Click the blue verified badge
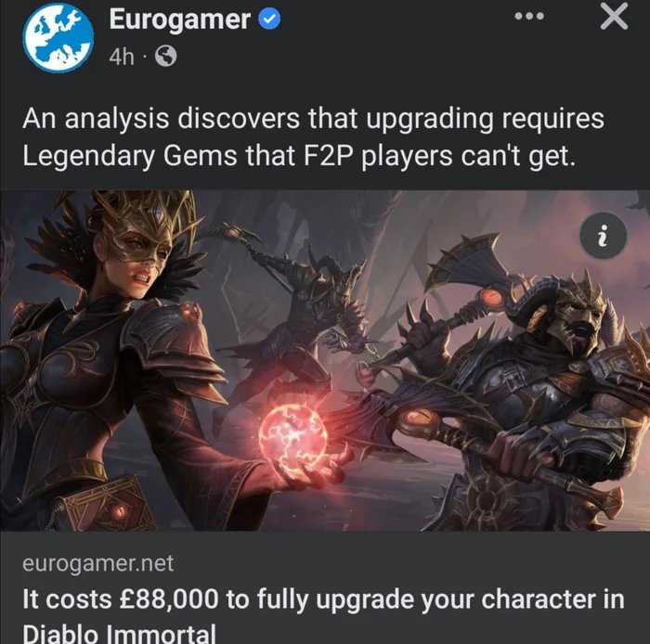Image resolution: width=650 pixels, height=644 pixels. point(269,19)
